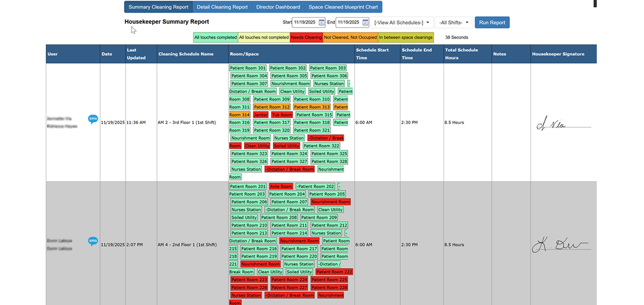Viewport: 644px width, 305px height.
Task: Open the Director Dashboard tab
Action: pos(278,7)
